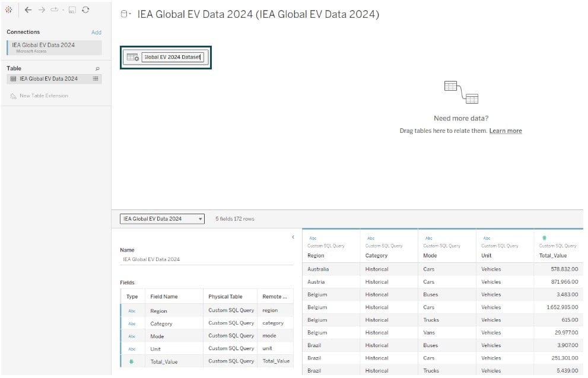Select the Total_Value column header in data grid
588x378 pixels.
[x=553, y=256]
